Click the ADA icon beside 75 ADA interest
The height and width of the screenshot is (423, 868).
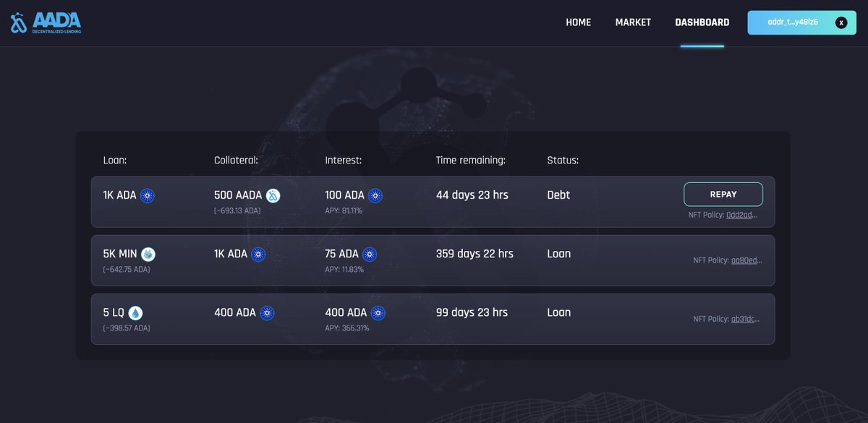click(370, 255)
